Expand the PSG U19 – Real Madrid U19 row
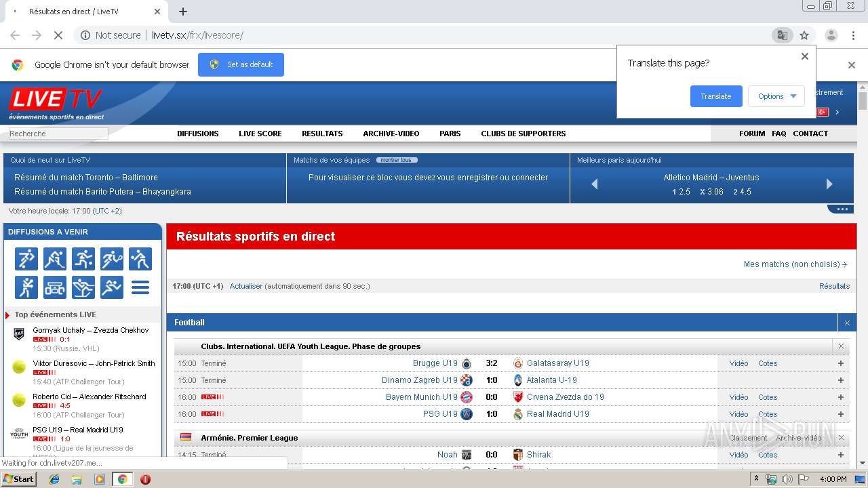 pyautogui.click(x=841, y=414)
